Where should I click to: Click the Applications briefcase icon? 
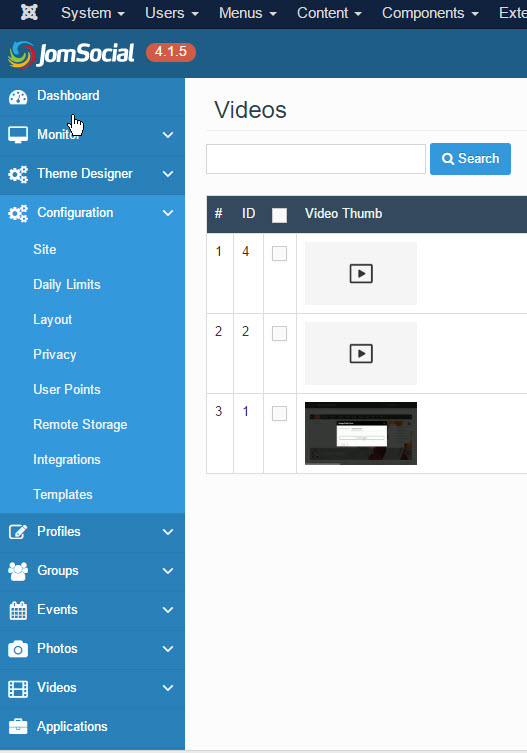(18, 727)
